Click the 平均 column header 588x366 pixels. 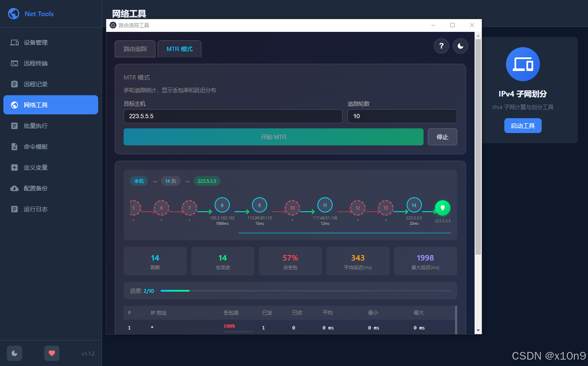click(328, 313)
